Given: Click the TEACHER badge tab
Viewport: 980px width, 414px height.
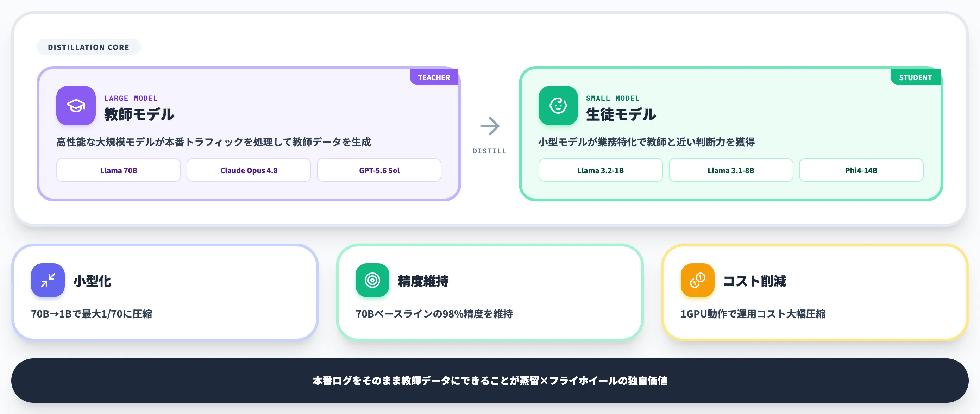Looking at the screenshot, I should (x=434, y=77).
